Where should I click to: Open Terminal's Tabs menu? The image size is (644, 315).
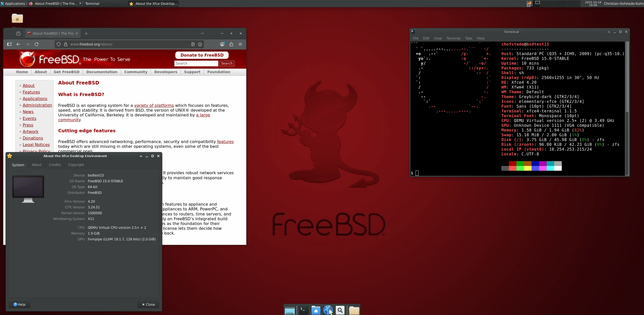tap(468, 38)
